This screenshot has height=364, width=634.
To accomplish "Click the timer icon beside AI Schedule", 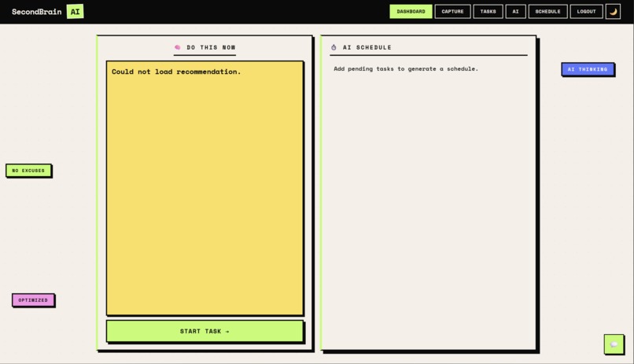I will (334, 47).
